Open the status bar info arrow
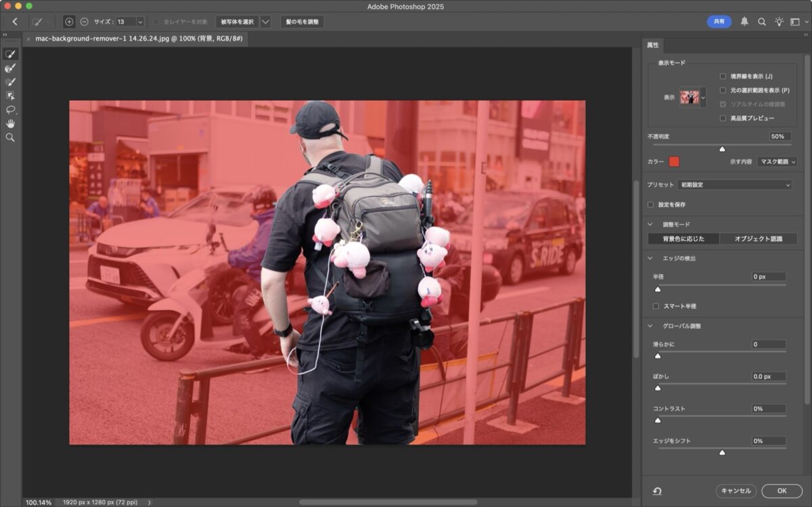Viewport: 812px width, 507px height. (x=150, y=502)
